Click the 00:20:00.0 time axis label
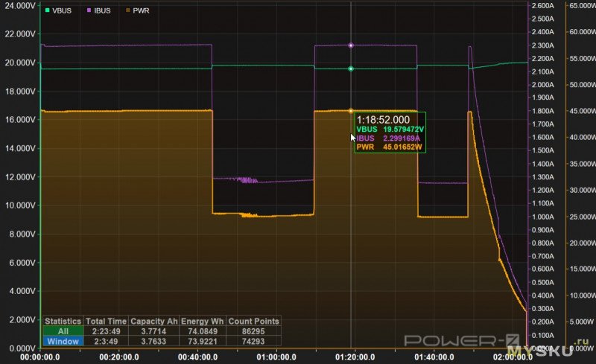Screen dimensions: 596x364 [x=119, y=357]
